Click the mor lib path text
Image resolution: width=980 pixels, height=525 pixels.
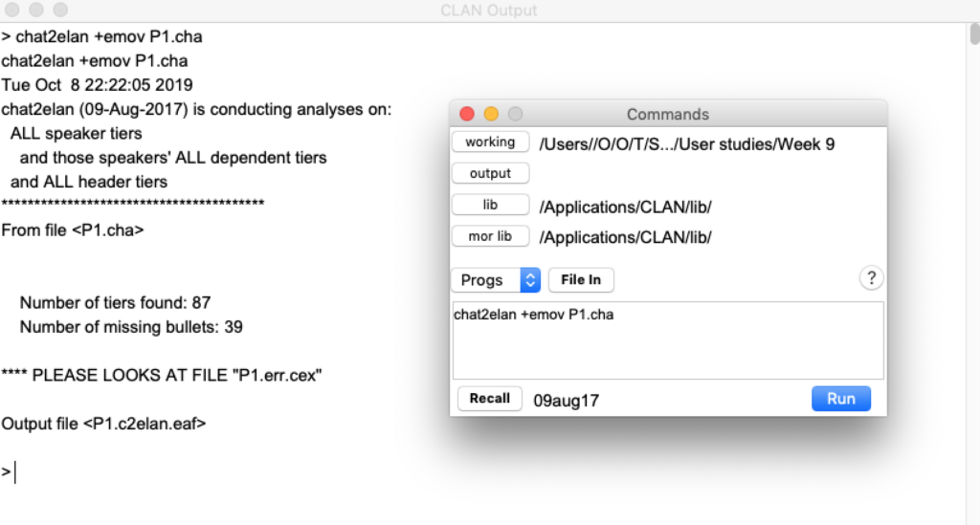626,238
